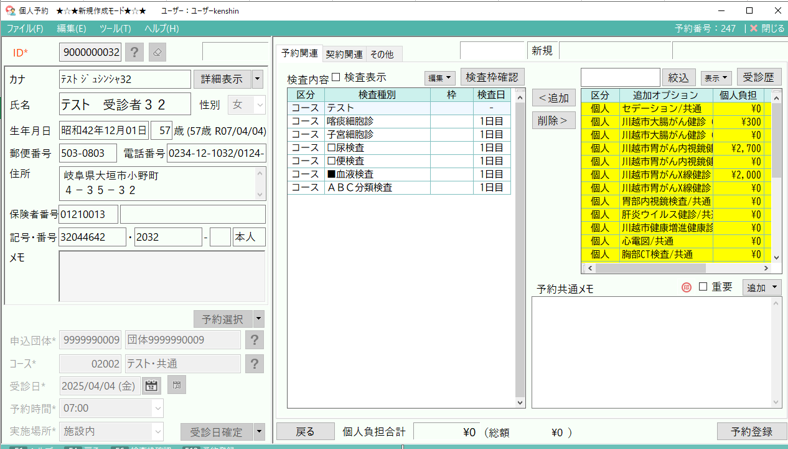Click the question mark beside 申込団体
The width and height of the screenshot is (788, 449).
click(x=255, y=341)
